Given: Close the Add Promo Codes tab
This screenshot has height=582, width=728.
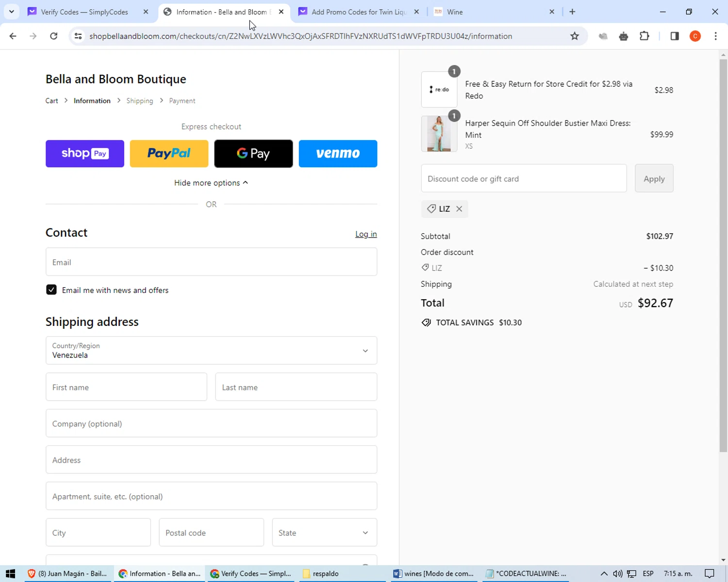Looking at the screenshot, I should (x=416, y=12).
